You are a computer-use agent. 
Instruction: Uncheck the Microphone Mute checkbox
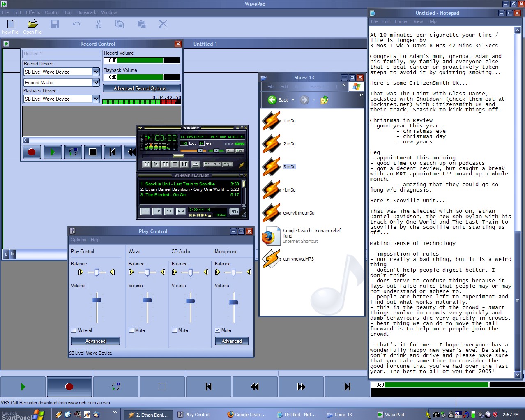click(x=218, y=330)
